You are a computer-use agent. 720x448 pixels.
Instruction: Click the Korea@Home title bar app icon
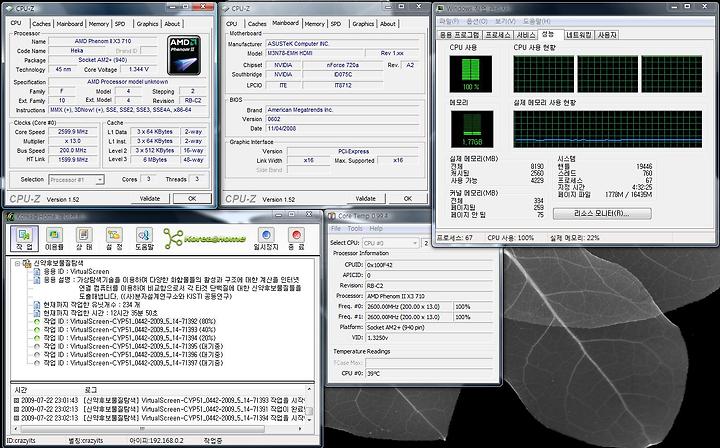[10, 217]
